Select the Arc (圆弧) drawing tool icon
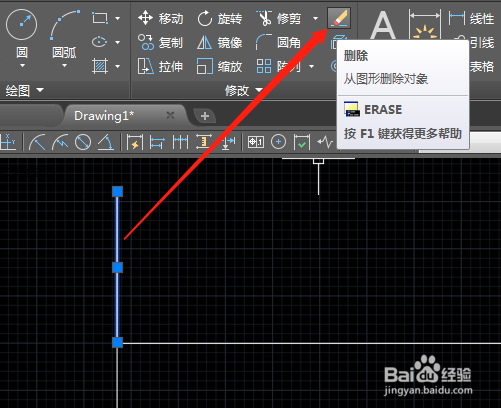 (65, 25)
